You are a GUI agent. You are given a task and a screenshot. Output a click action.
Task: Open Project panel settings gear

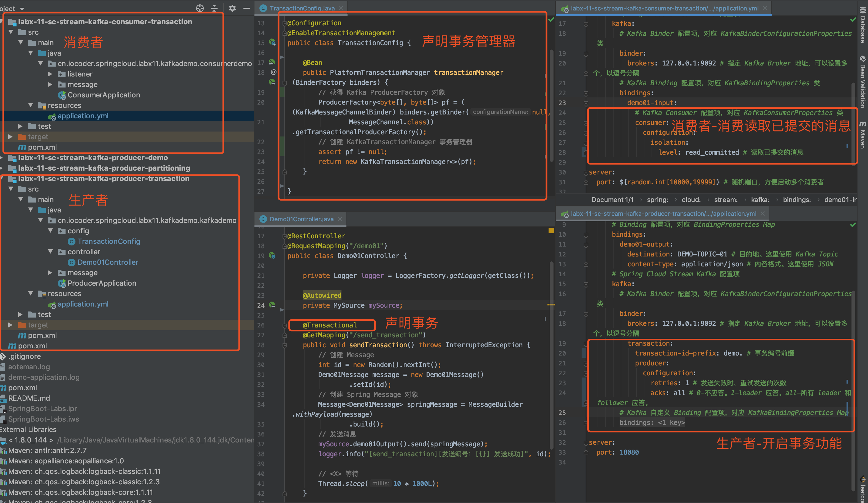232,8
